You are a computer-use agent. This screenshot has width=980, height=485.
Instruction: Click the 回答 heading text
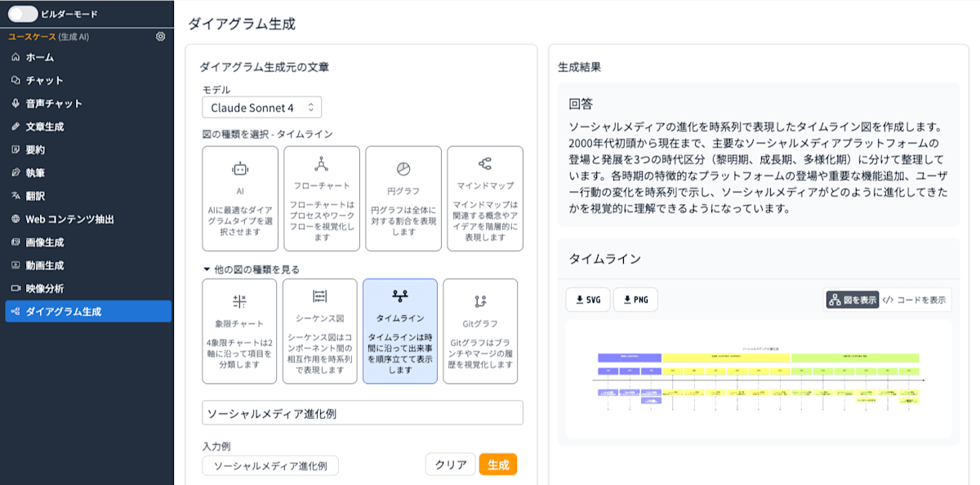[x=581, y=105]
